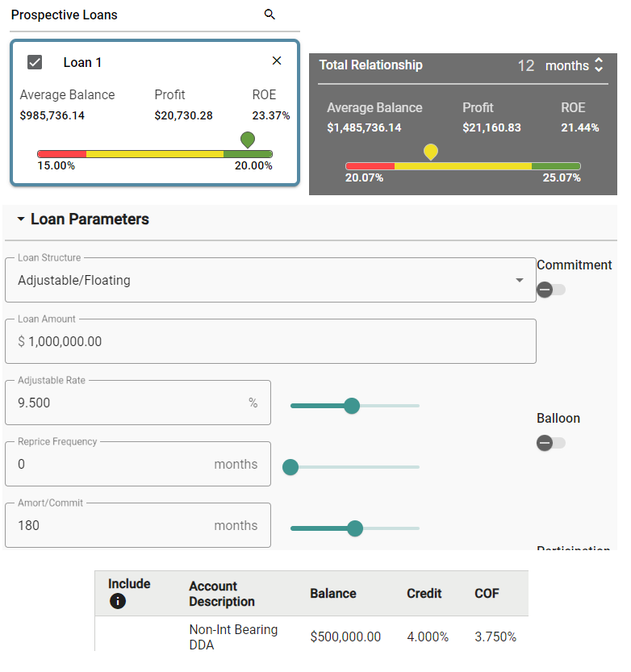Click the Reprice Frequency slider handle
Screen dimensions: 631x672
(x=290, y=467)
